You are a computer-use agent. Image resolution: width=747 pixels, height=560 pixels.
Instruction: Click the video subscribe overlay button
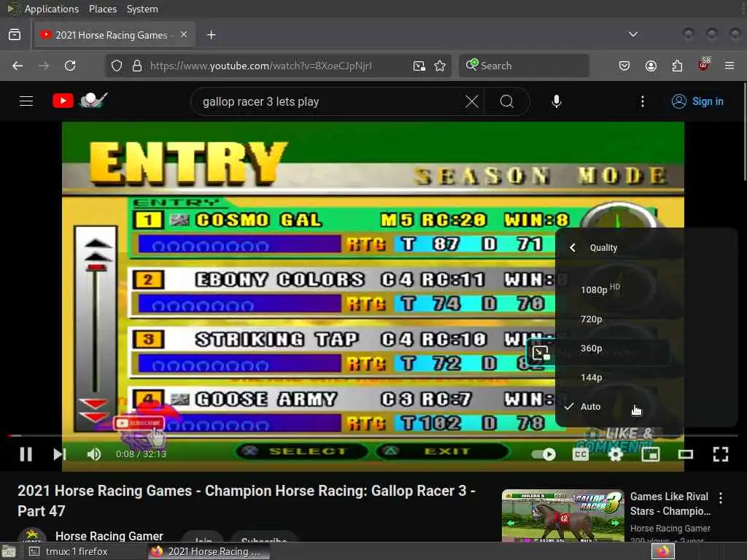pos(139,424)
